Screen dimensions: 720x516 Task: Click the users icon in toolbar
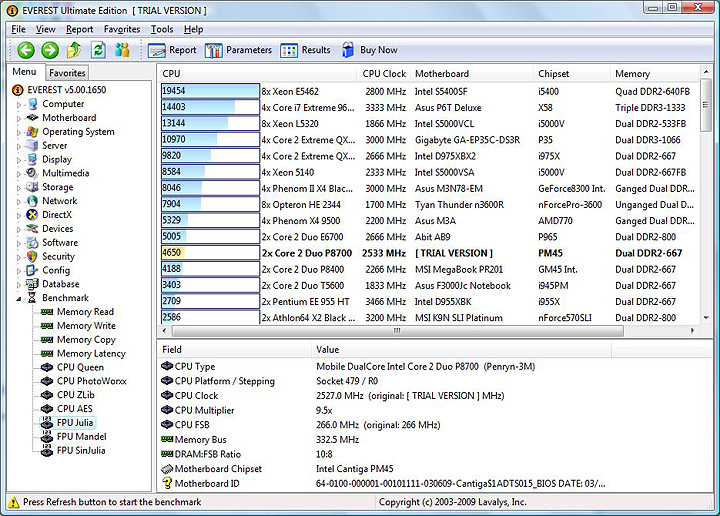[x=122, y=50]
